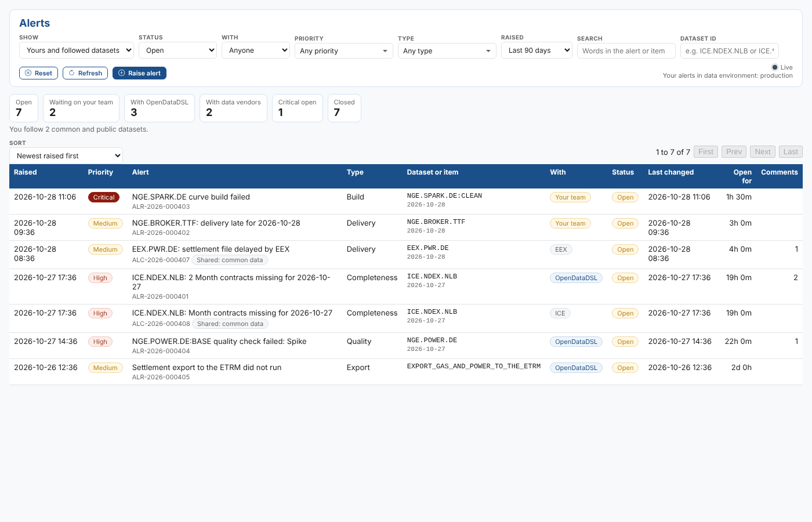Change the Raised Last 90 days dropdown
This screenshot has height=522, width=812.
(x=536, y=50)
